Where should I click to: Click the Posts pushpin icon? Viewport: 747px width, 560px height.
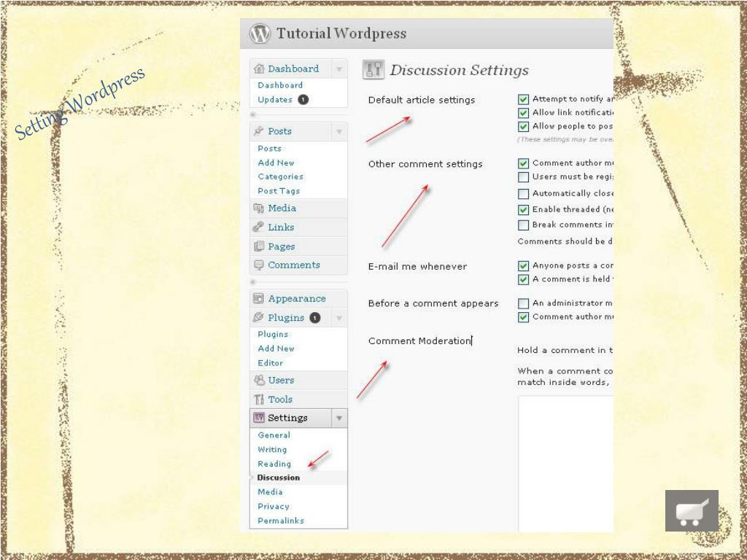[259, 131]
